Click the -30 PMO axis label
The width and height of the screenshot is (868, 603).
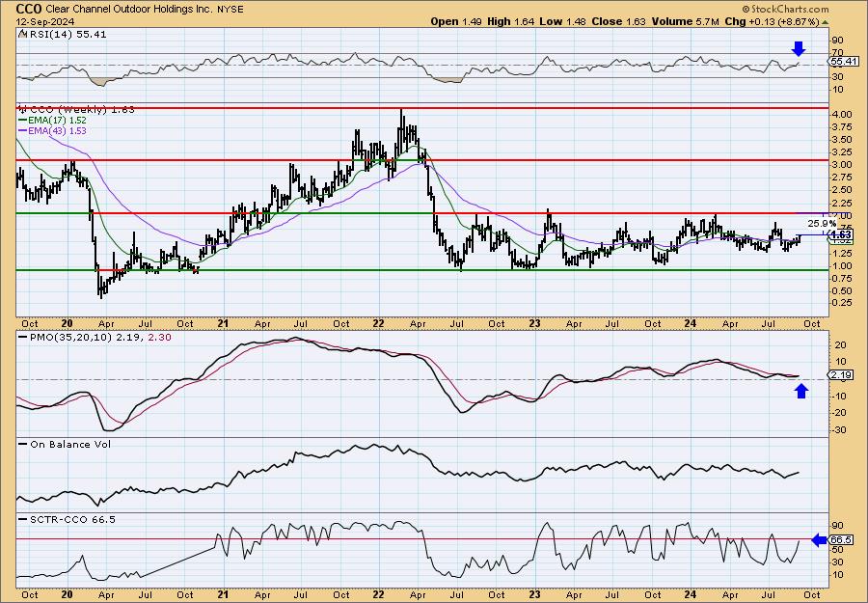pos(839,430)
